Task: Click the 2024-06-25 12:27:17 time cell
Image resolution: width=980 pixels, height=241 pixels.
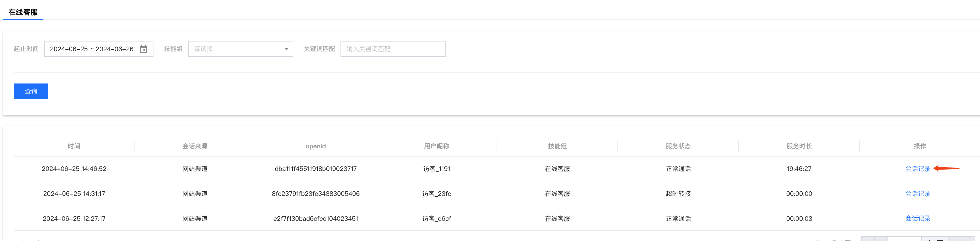Action: [x=74, y=219]
